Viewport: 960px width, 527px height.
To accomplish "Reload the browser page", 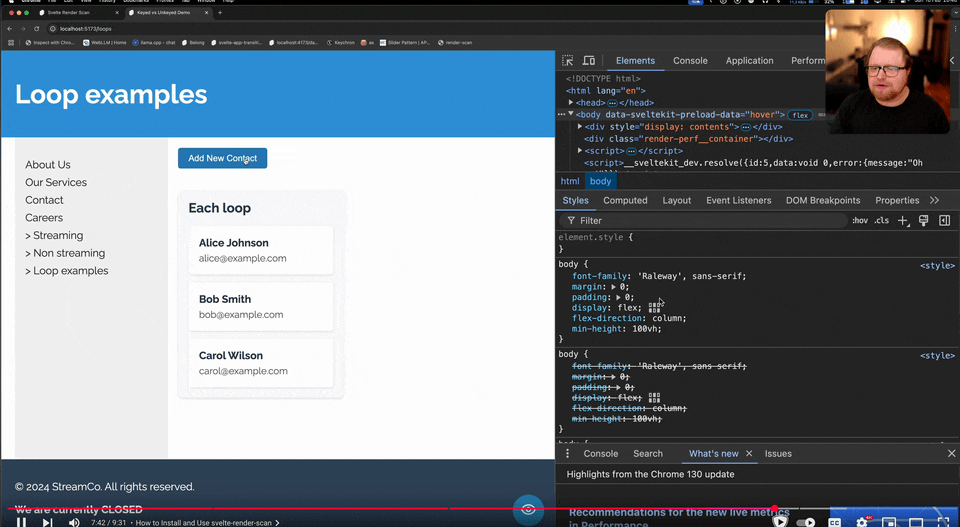I will (37, 29).
